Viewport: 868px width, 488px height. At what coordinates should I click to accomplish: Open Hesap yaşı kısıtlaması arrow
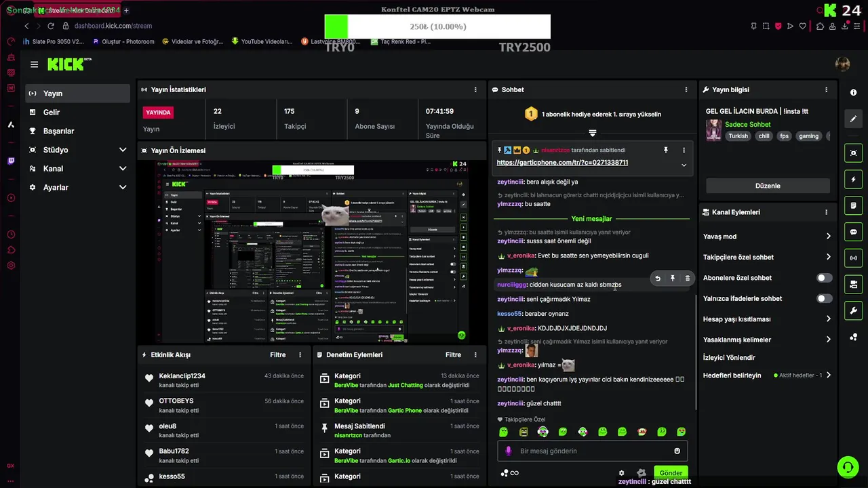click(x=828, y=319)
